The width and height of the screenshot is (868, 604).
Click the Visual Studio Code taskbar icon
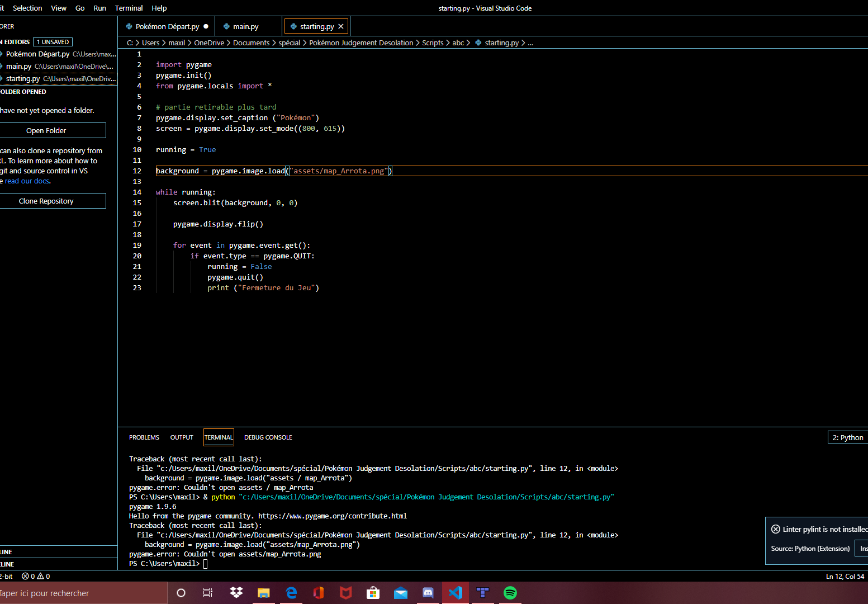(456, 593)
